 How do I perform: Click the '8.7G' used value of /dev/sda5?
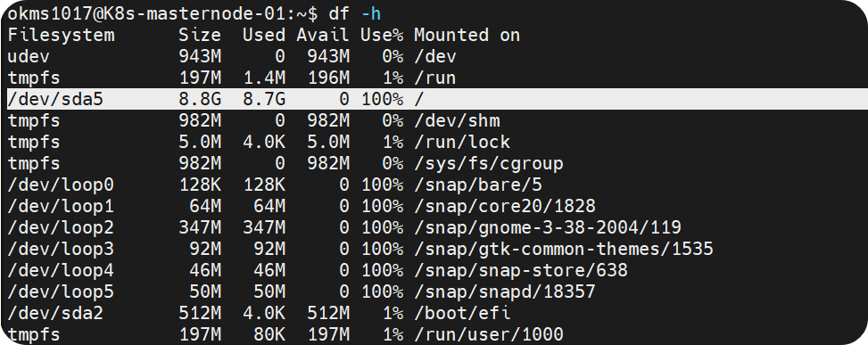264,100
